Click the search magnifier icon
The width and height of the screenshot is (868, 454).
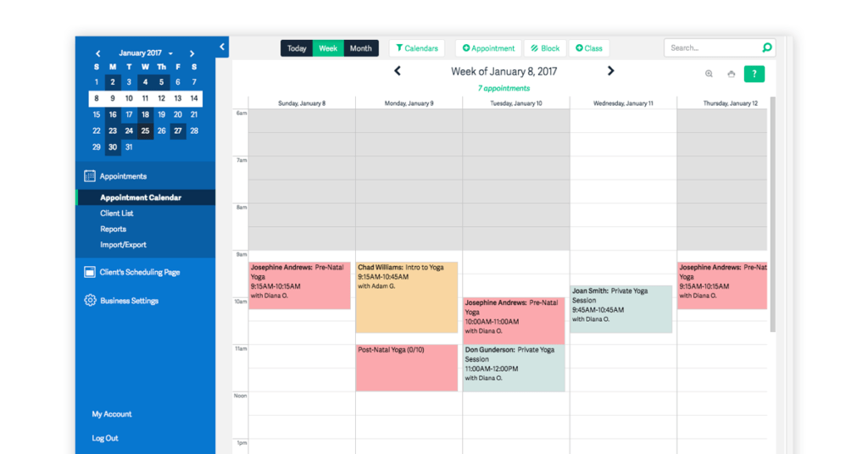tap(766, 48)
